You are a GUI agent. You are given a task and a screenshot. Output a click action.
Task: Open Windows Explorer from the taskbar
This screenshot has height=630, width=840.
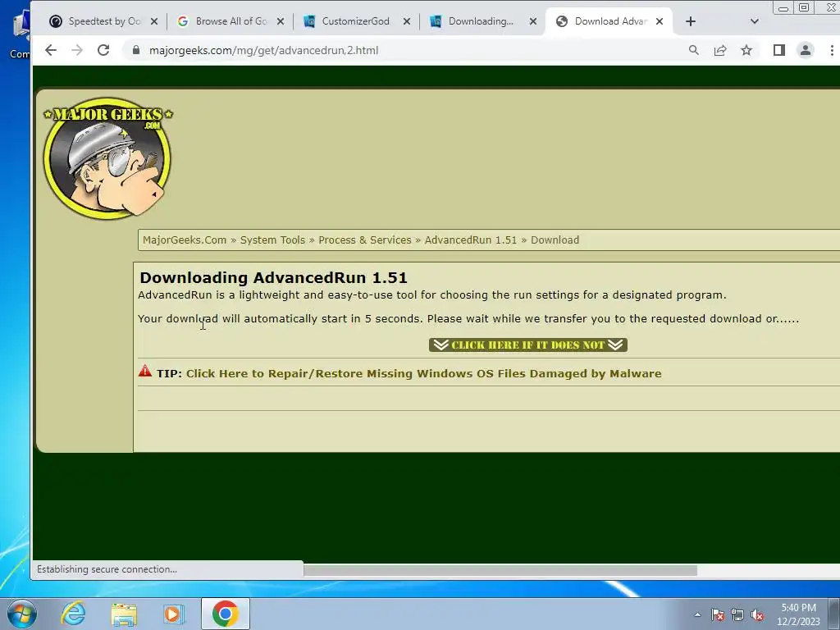tap(125, 614)
